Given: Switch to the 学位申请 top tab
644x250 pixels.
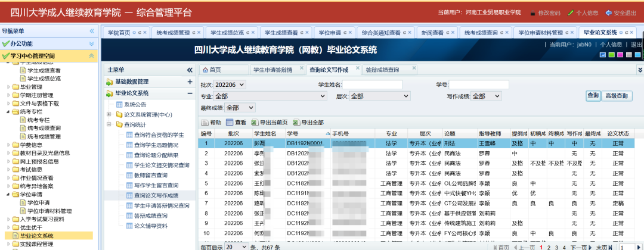Looking at the screenshot, I should (x=333, y=32).
